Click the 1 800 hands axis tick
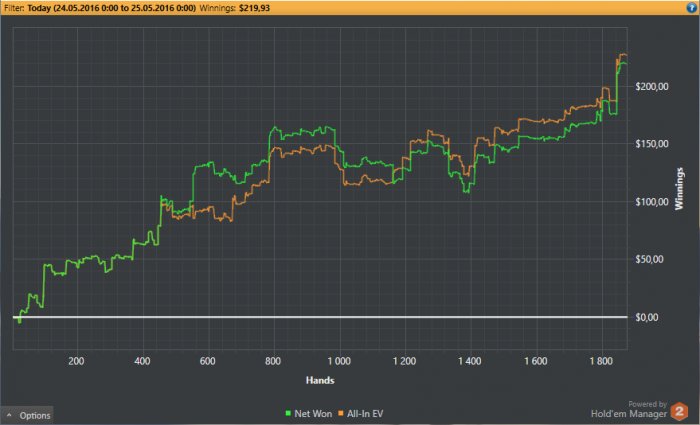Image resolution: width=700 pixels, height=425 pixels. point(601,361)
